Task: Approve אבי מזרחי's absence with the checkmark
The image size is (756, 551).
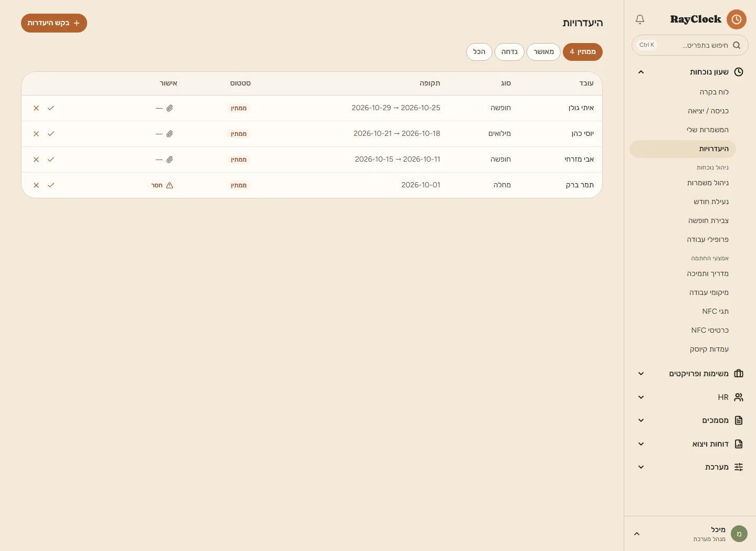Action: (51, 160)
